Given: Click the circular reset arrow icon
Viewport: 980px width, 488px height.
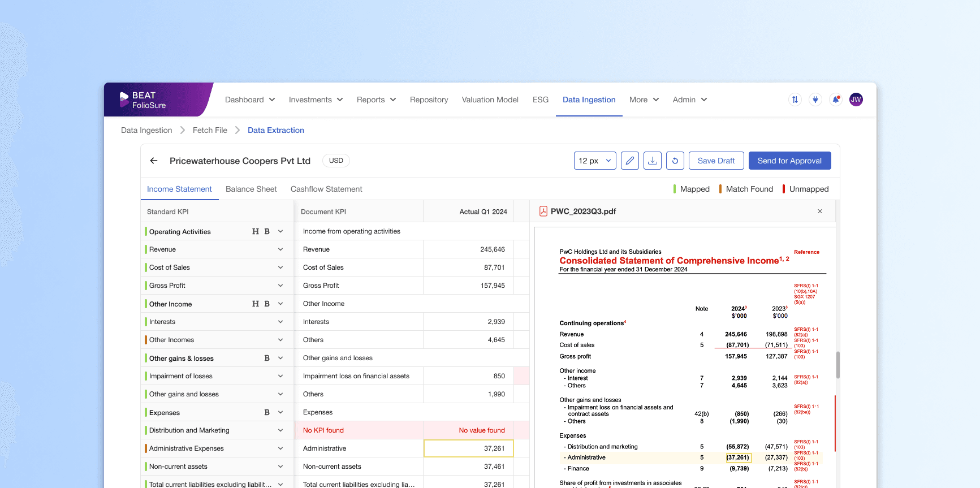Looking at the screenshot, I should pos(675,161).
